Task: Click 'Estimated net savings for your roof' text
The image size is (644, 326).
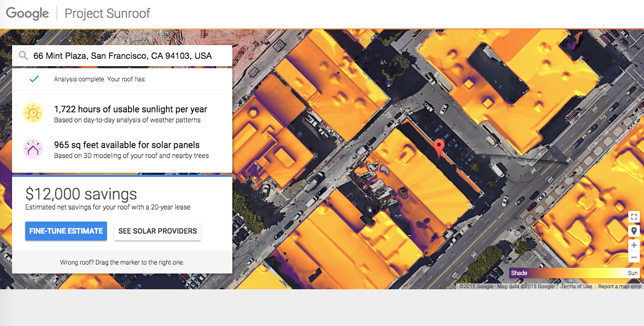Action: coord(108,207)
